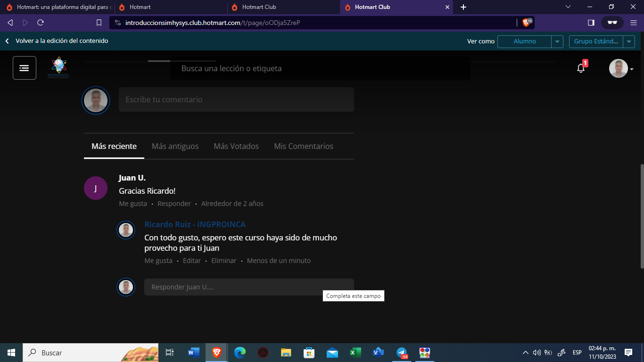The width and height of the screenshot is (644, 362).
Task: Expand the Alumno view-as dropdown
Action: coord(557,41)
